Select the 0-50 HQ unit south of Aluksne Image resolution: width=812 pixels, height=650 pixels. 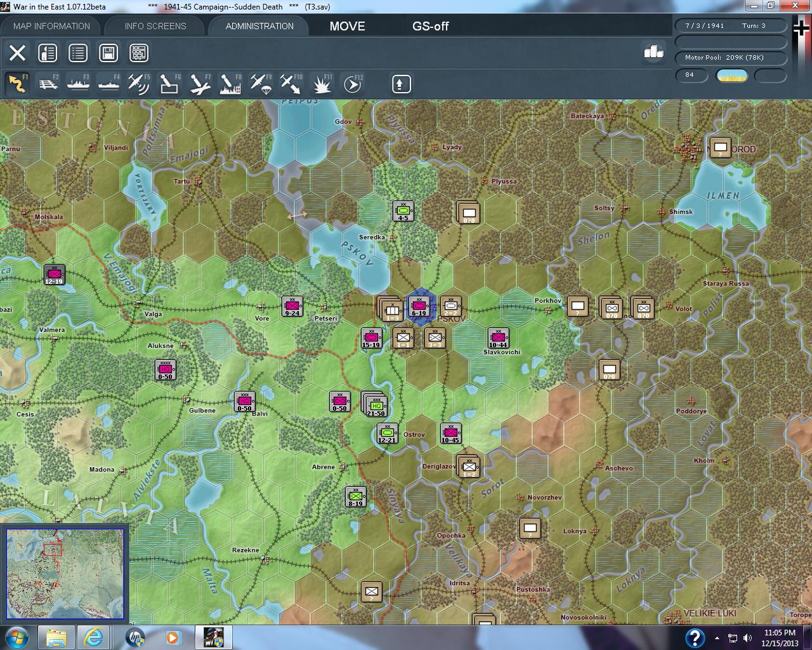coord(165,370)
